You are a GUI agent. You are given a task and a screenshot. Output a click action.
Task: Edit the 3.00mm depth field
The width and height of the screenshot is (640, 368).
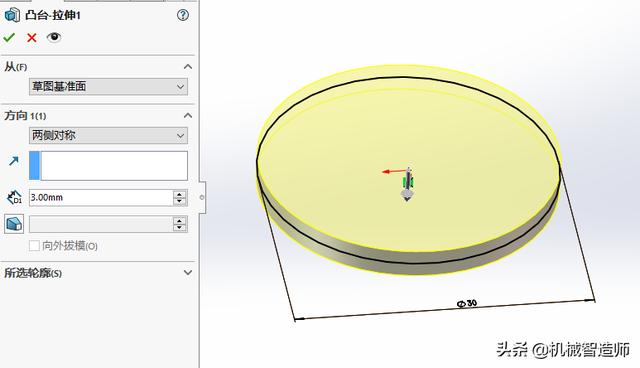coord(101,198)
